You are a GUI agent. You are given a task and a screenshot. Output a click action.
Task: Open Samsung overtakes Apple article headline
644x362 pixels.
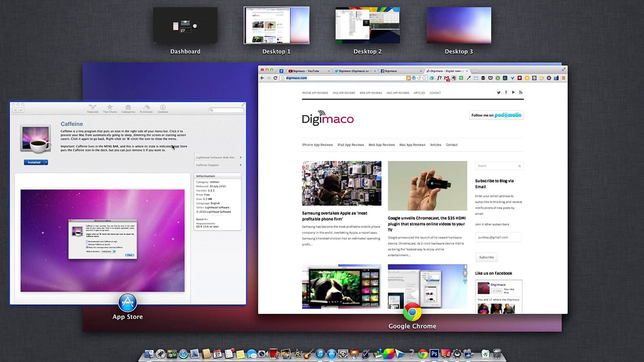[334, 216]
